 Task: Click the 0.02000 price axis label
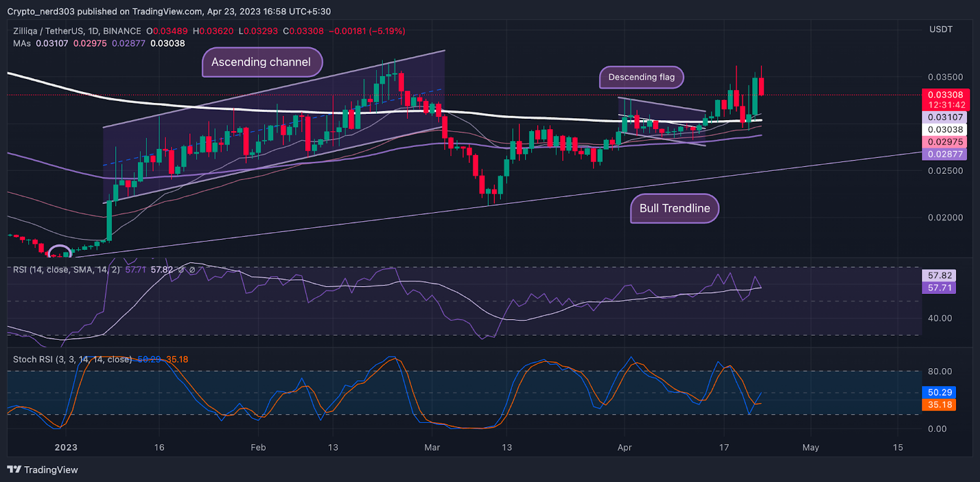point(945,217)
